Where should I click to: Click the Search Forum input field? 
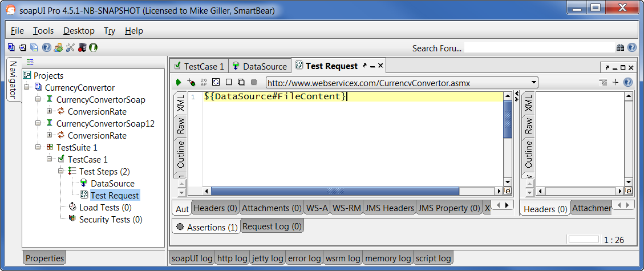click(x=539, y=47)
